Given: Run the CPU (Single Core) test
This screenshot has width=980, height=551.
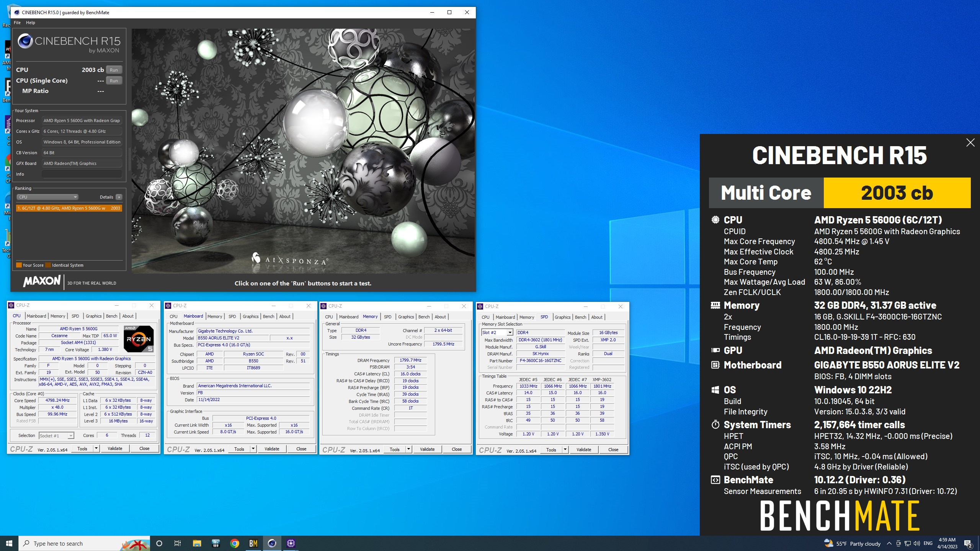Looking at the screenshot, I should coord(114,81).
